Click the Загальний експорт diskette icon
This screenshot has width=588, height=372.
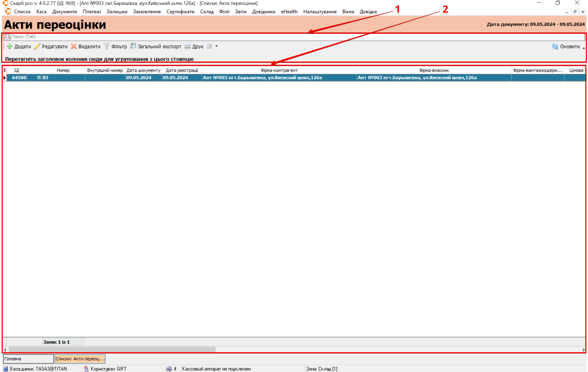point(133,46)
